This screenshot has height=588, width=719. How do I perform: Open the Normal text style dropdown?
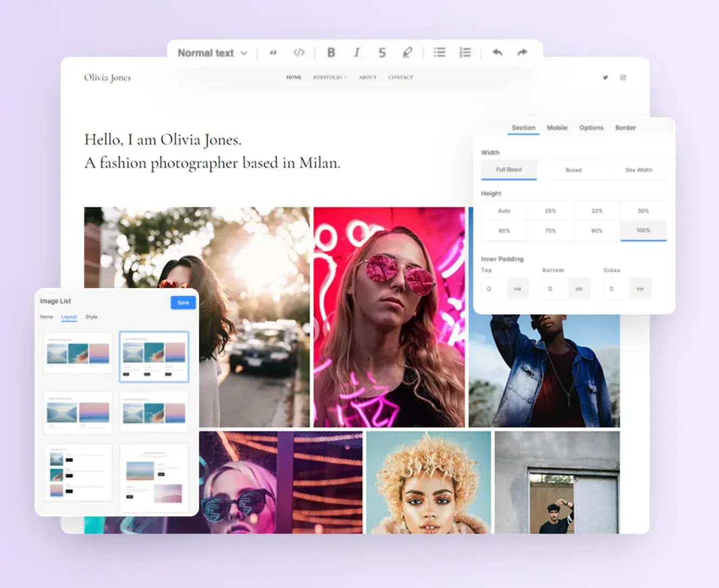(x=212, y=52)
